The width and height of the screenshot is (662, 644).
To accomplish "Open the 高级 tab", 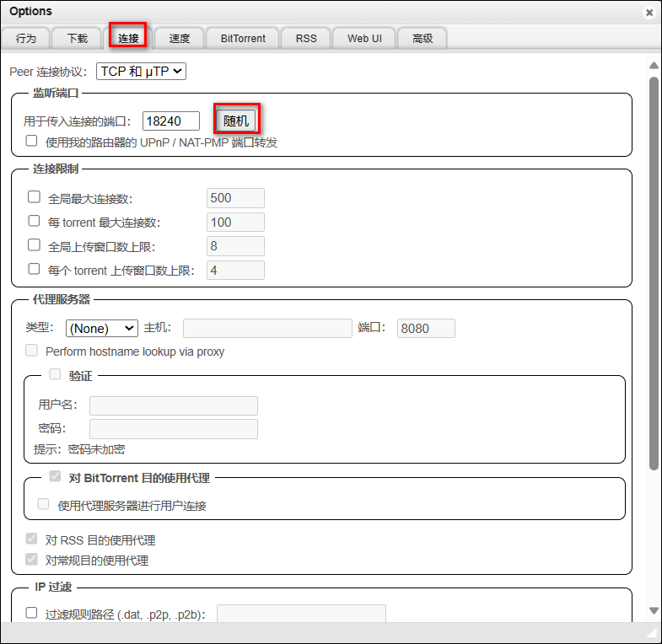I will point(422,38).
